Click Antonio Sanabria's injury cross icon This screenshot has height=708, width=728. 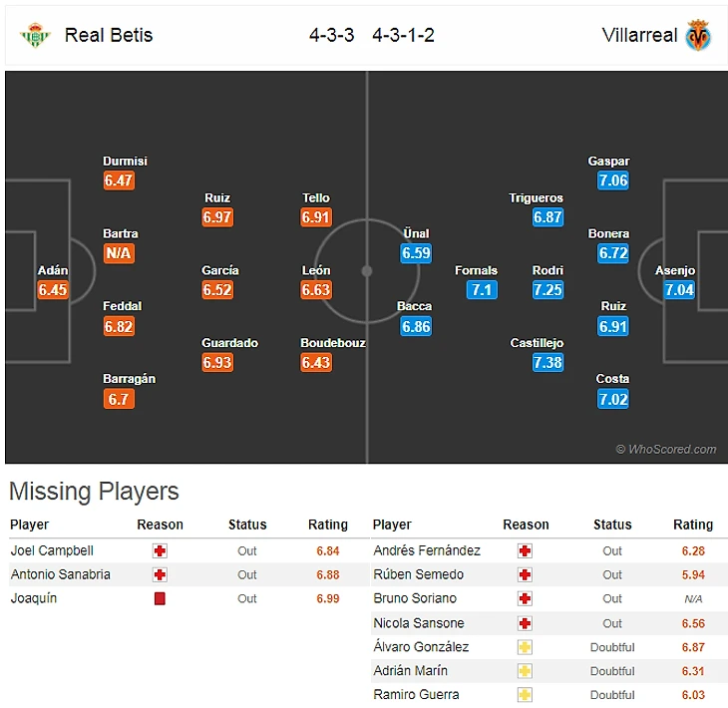pyautogui.click(x=160, y=574)
